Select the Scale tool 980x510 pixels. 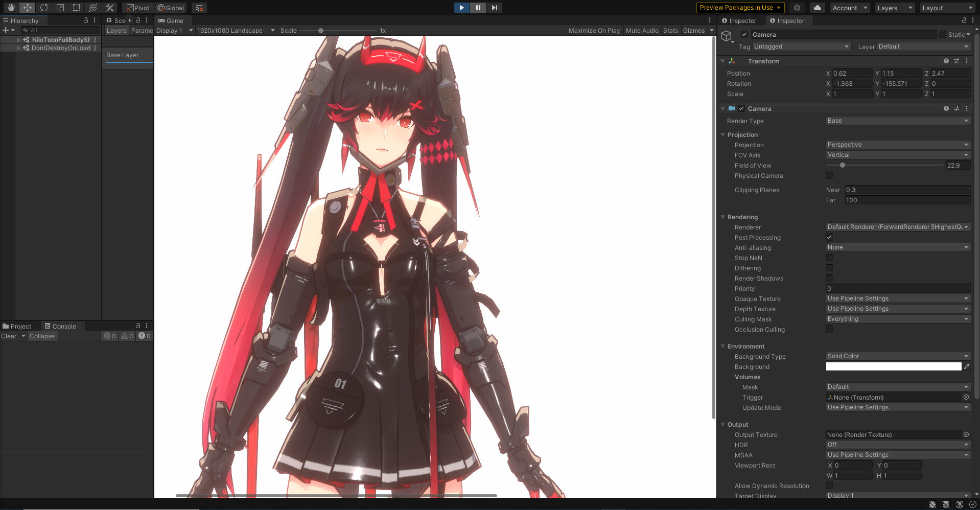point(60,8)
